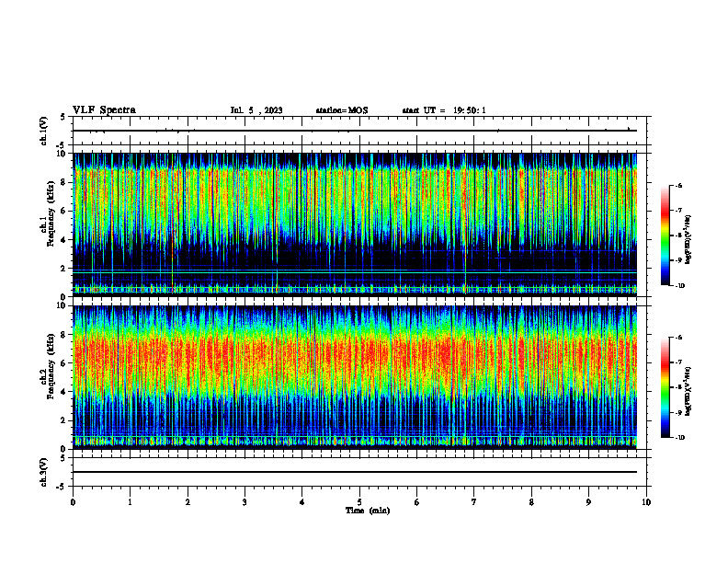
Task: Click the "8" kHz tick on ch.1 frequency axis
Action: point(64,182)
